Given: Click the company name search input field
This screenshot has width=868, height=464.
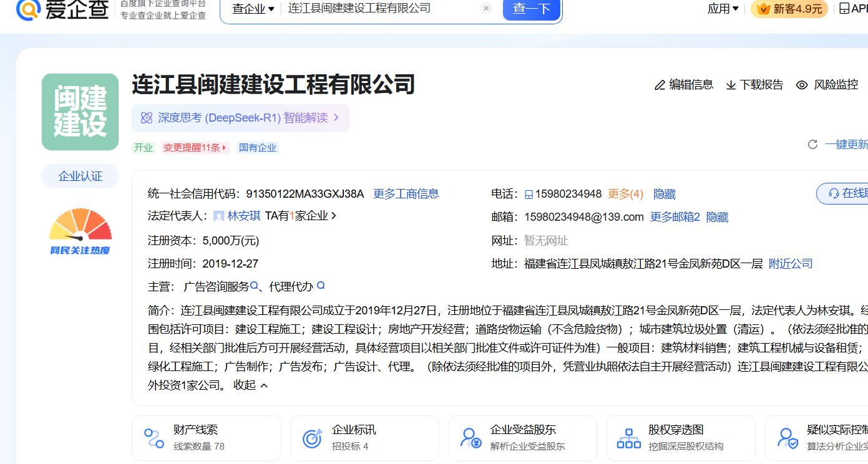Looking at the screenshot, I should coord(381,9).
